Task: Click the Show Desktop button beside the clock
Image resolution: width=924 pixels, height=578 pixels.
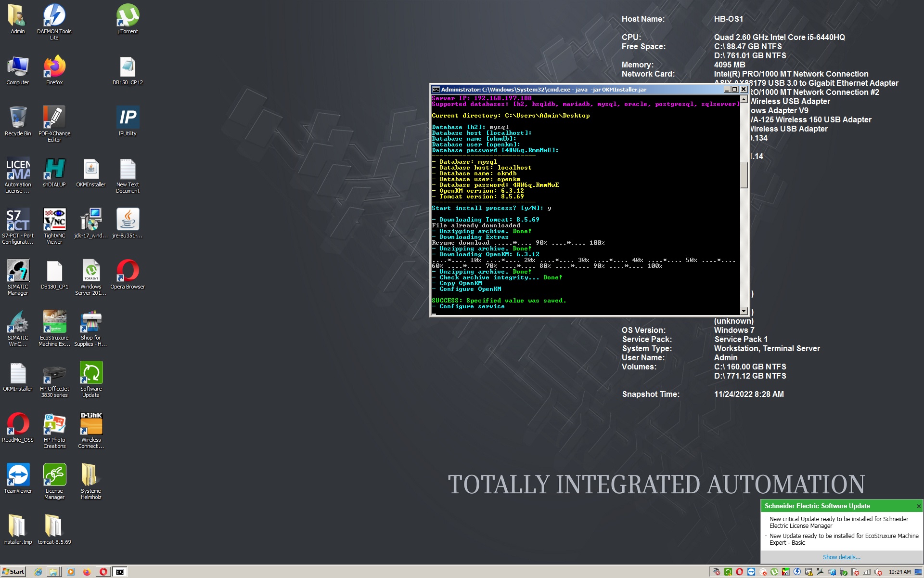Action: (919, 573)
